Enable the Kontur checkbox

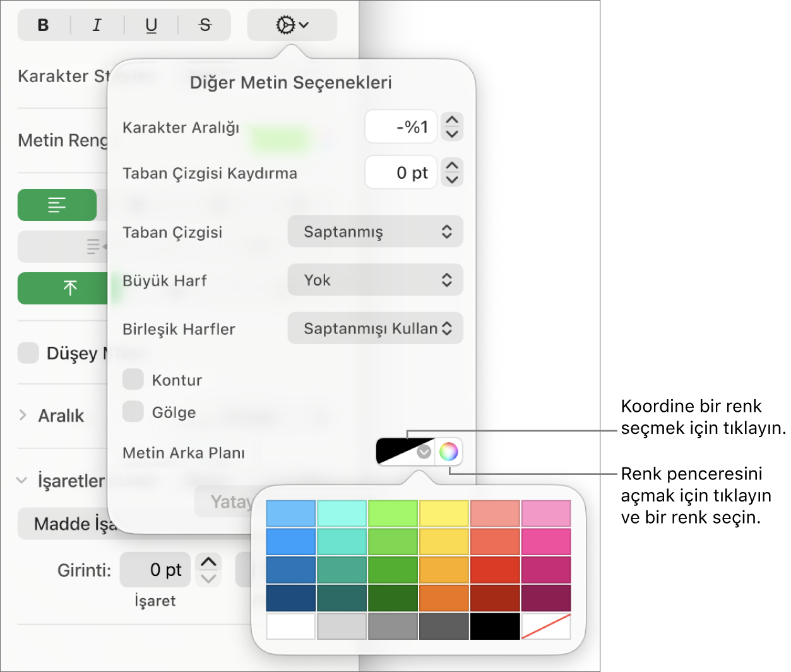point(133,380)
